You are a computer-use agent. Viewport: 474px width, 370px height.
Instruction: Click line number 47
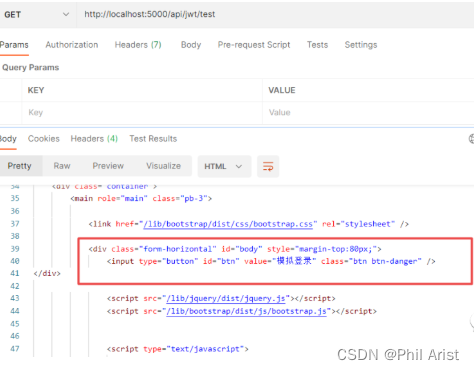[x=15, y=349]
